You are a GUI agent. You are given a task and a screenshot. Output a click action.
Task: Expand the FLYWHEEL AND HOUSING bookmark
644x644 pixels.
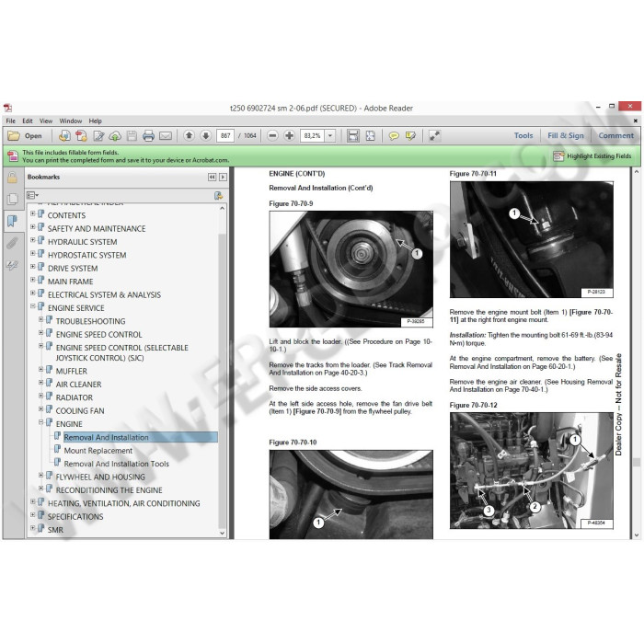coord(41,475)
